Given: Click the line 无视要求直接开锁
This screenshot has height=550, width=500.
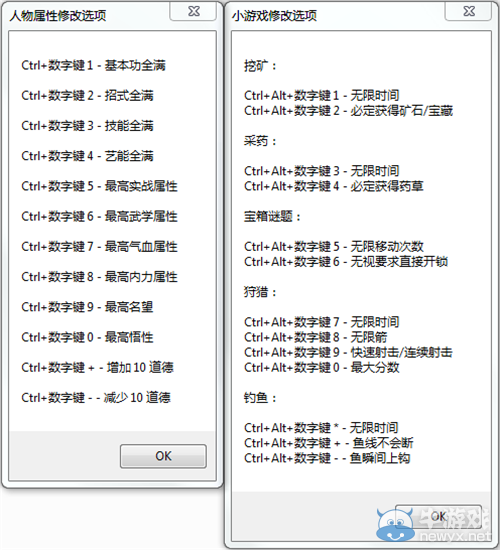Looking at the screenshot, I should 346,262.
